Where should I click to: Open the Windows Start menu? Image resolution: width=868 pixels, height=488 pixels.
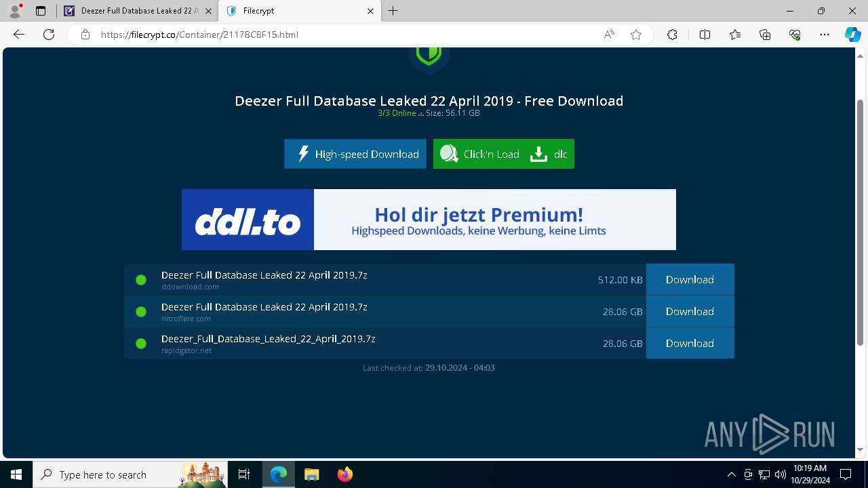(x=16, y=474)
